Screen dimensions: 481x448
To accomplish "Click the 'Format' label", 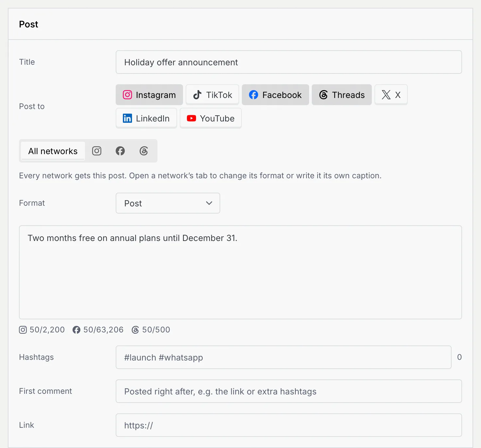I will 32,203.
